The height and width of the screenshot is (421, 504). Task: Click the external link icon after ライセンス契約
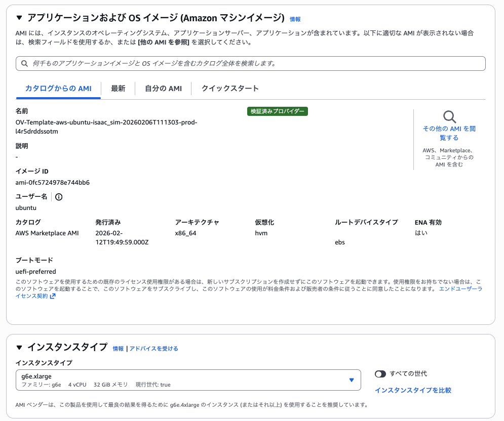pyautogui.click(x=53, y=296)
